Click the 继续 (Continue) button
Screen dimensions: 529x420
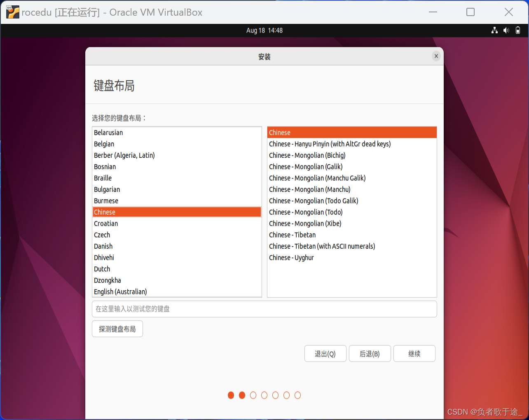pos(414,353)
